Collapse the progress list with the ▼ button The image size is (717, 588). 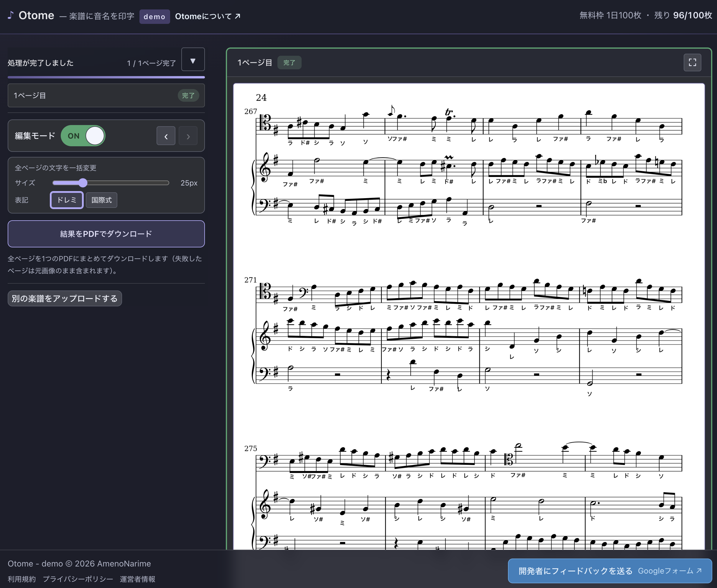193,60
